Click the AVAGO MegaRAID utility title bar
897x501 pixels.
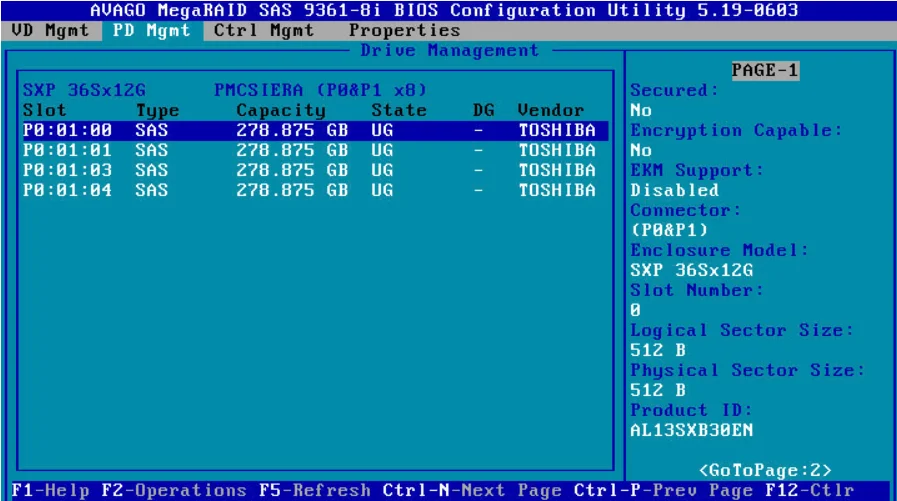(444, 10)
